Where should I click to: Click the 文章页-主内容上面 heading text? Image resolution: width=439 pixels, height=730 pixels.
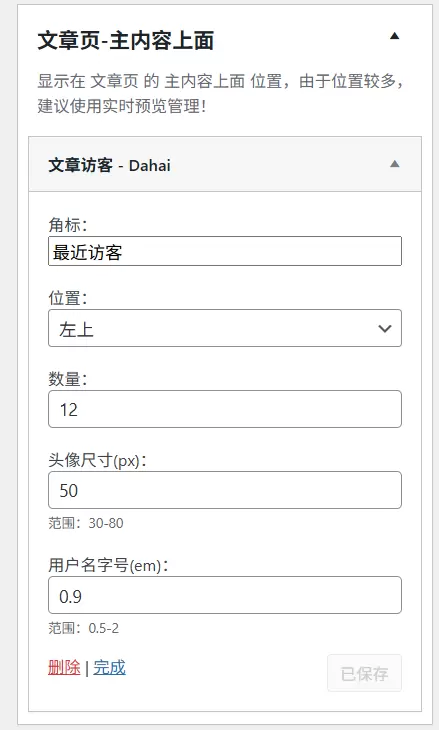[126, 41]
